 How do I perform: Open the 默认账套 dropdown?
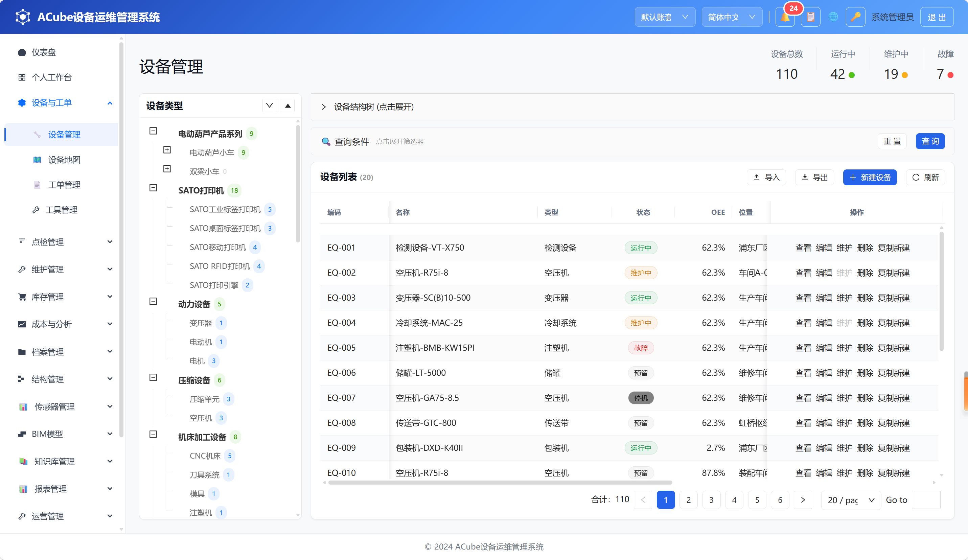tap(665, 17)
